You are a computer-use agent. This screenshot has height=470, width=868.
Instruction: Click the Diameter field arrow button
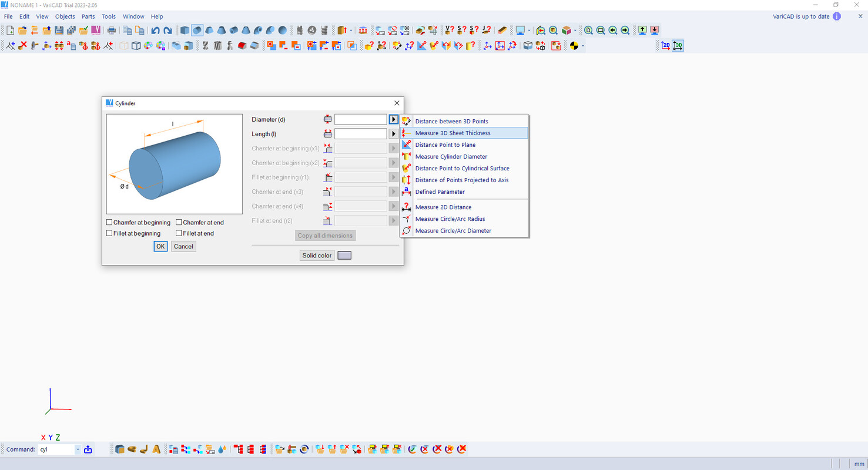[394, 119]
